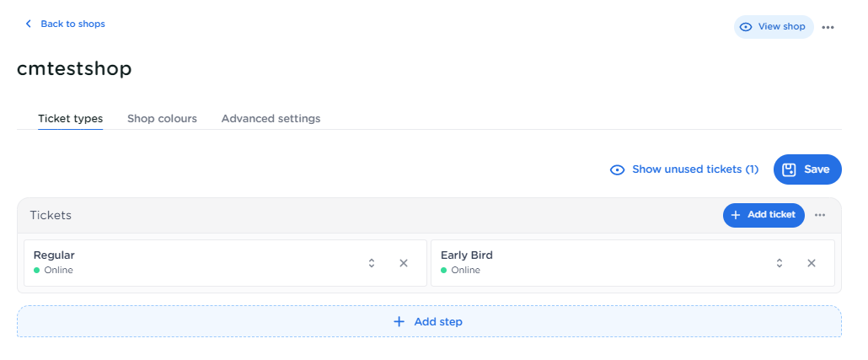The image size is (868, 360).
Task: Click the Early Bird reorder arrows
Action: [780, 263]
